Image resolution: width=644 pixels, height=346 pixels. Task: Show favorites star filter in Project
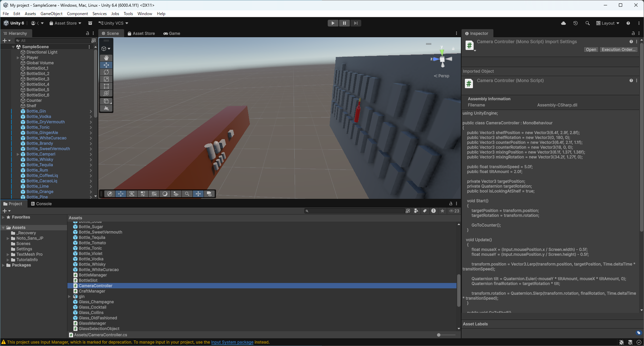point(442,211)
